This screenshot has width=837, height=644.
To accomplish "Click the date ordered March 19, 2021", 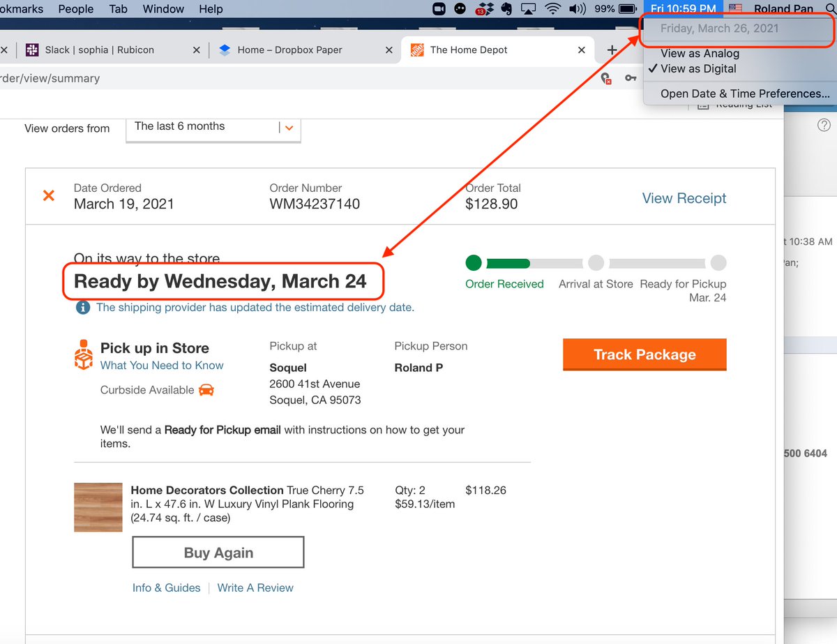I will click(x=124, y=204).
